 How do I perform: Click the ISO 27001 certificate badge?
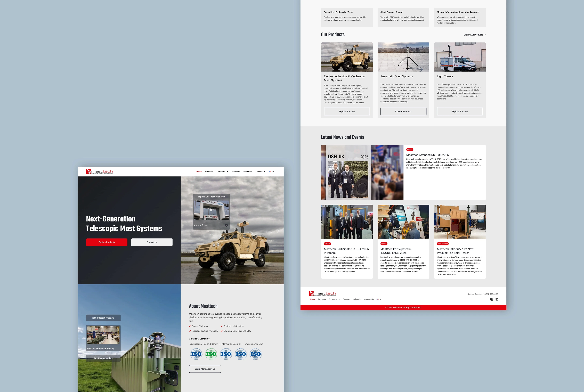[255, 354]
